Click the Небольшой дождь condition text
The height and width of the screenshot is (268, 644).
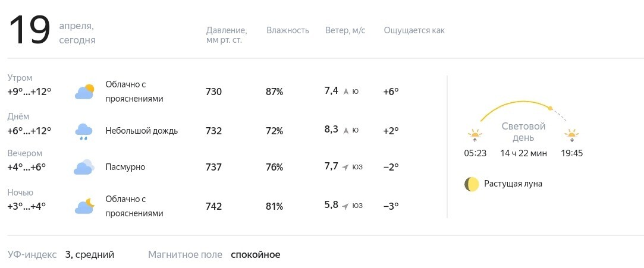point(142,131)
